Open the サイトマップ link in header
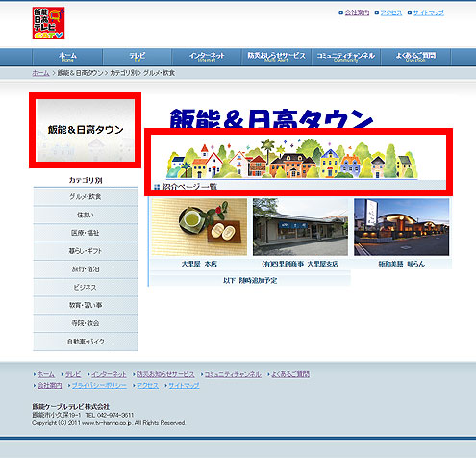Screen dimensions: 476x458 pyautogui.click(x=429, y=13)
